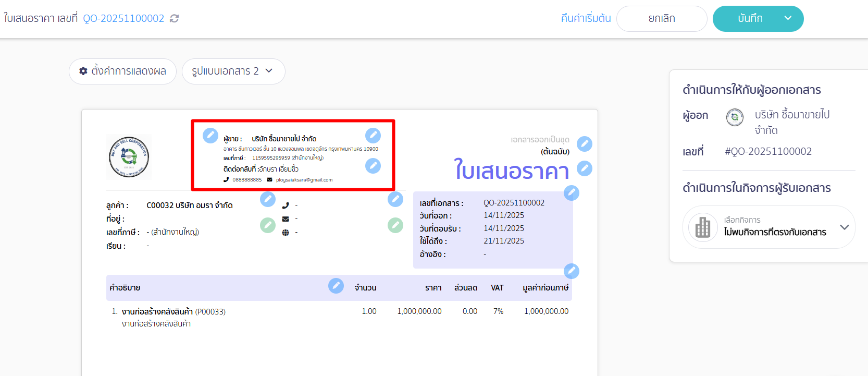Viewport: 868px width, 376px height.
Task: Click the refresh icon beside document number QO-20251100002
Action: pyautogui.click(x=175, y=18)
